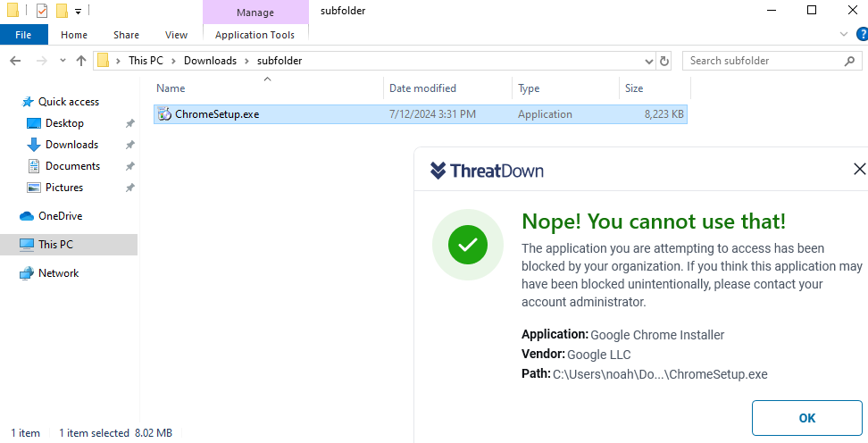Select This PC in navigation pane

(69, 244)
